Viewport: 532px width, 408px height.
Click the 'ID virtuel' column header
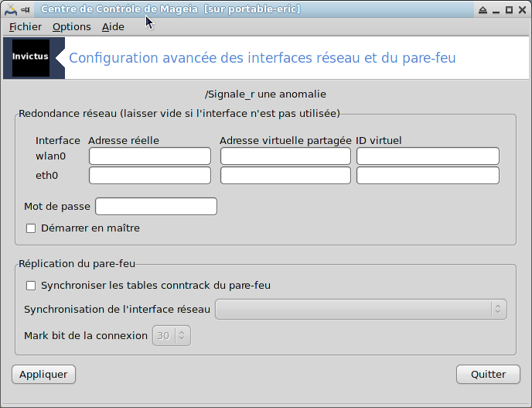click(x=379, y=140)
